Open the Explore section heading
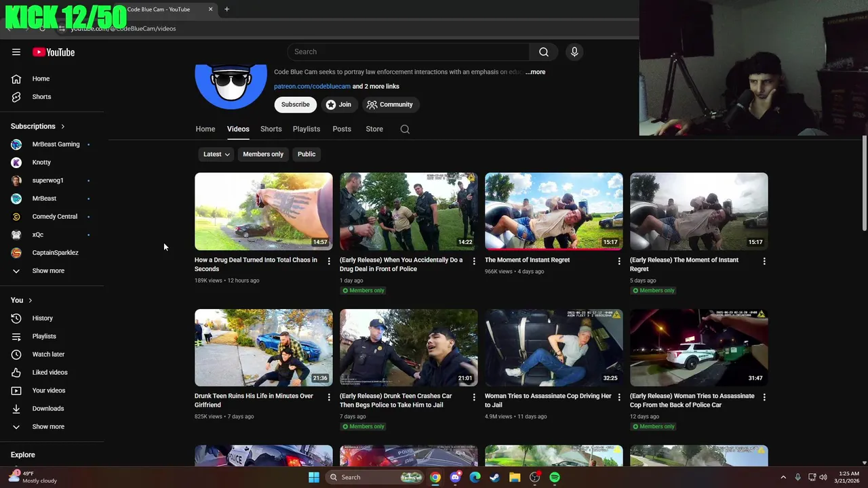Screen dimensions: 868x488 (23, 455)
